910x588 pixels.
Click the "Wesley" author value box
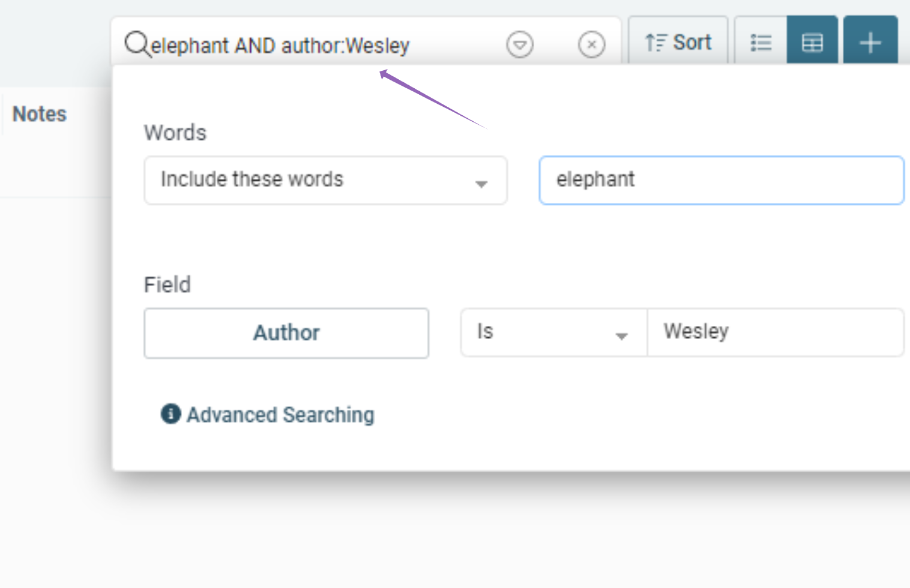(774, 332)
